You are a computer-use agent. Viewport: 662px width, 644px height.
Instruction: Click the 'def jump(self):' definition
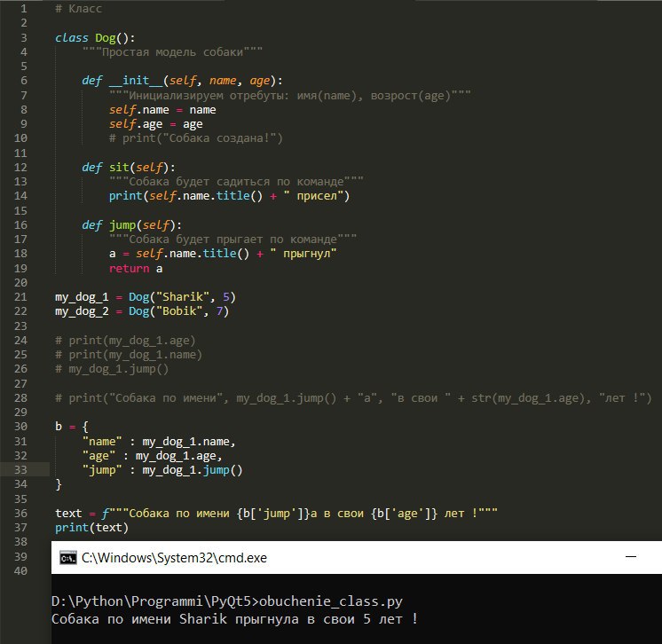pos(131,225)
